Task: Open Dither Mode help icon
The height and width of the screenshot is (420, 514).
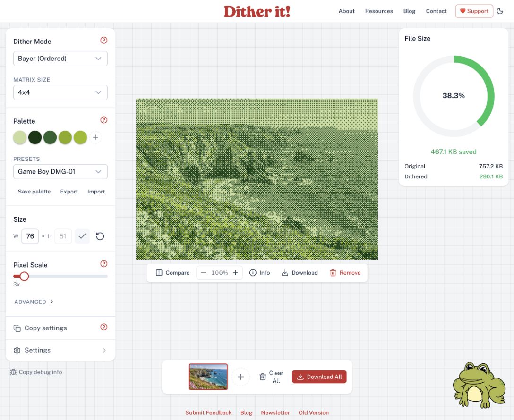Action: [103, 40]
